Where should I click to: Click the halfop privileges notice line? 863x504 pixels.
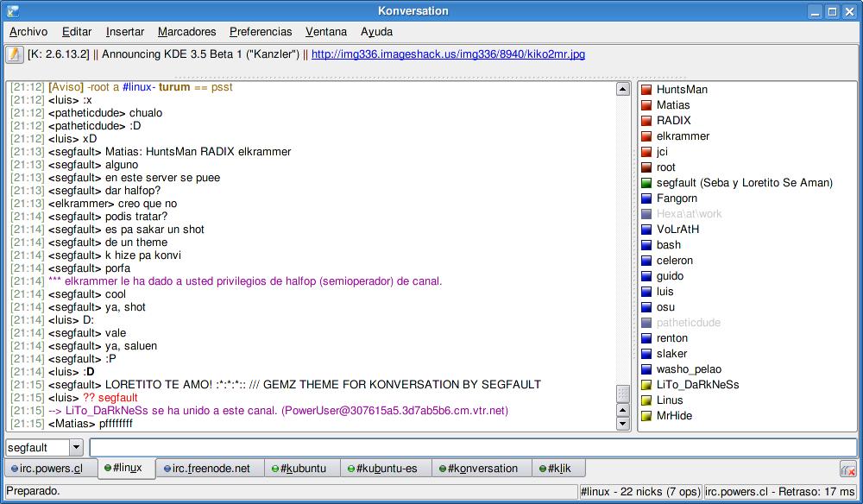[227, 281]
